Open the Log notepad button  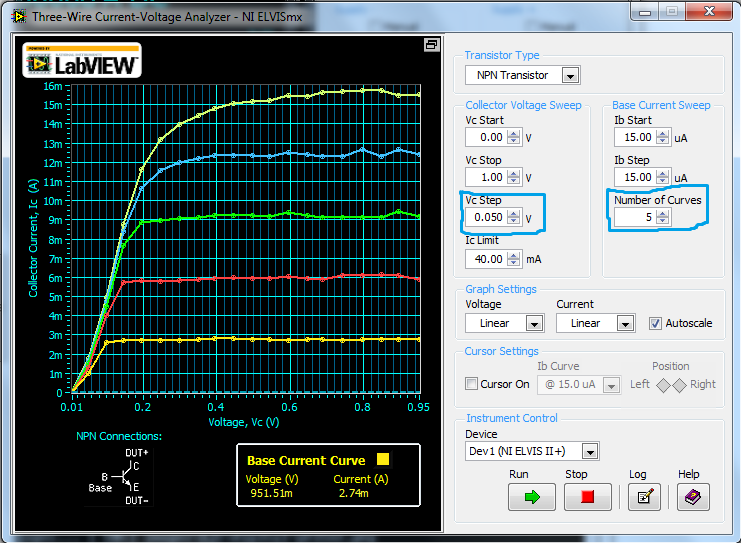644,497
